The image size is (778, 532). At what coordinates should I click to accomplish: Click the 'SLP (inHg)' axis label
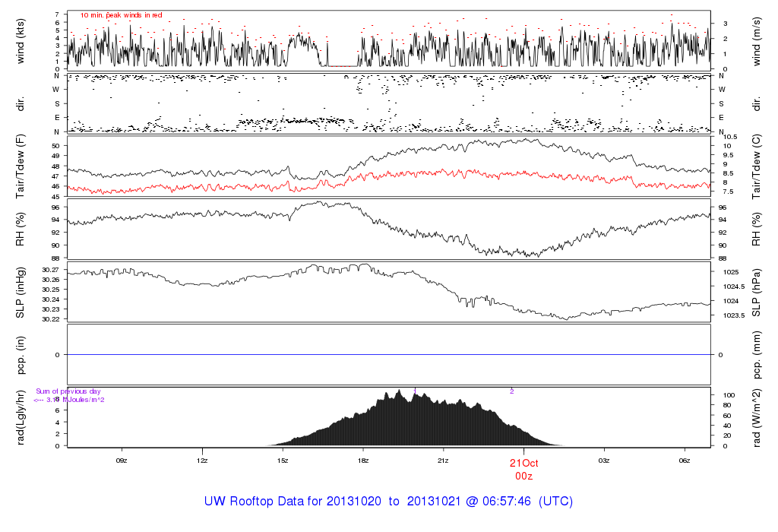[x=21, y=293]
